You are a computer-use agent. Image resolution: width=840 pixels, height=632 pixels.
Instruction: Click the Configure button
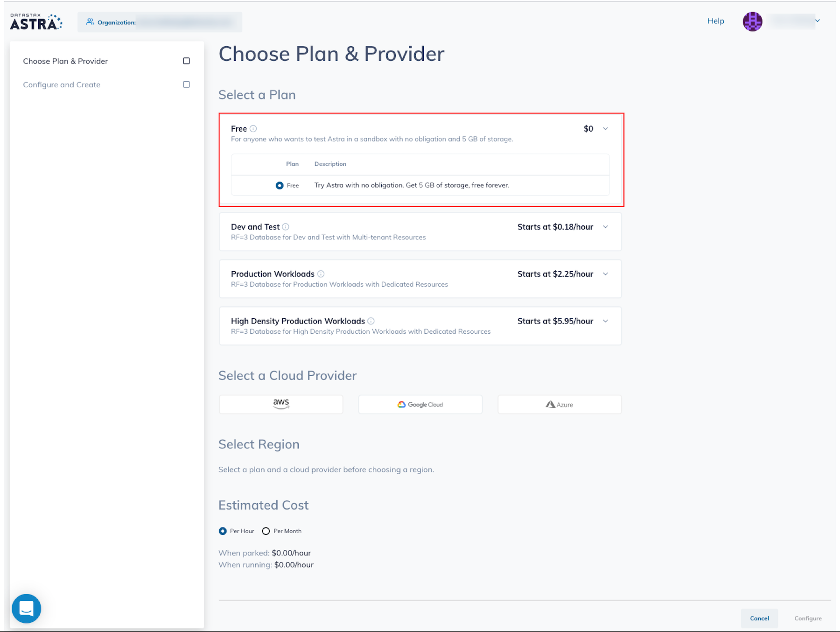coord(808,618)
